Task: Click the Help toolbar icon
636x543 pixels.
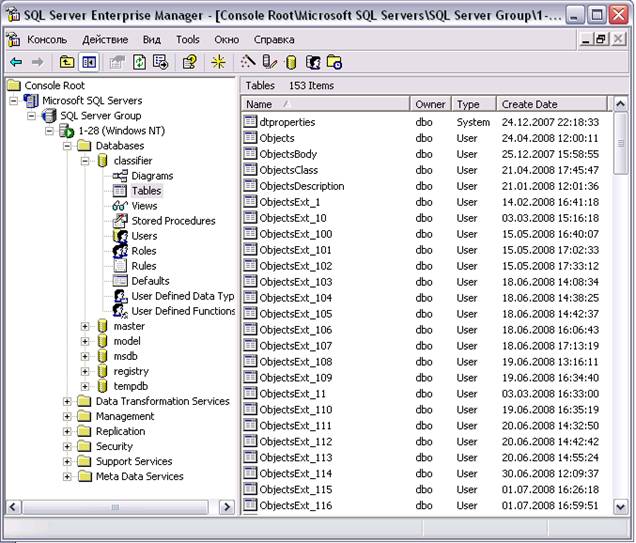Action: [x=189, y=62]
